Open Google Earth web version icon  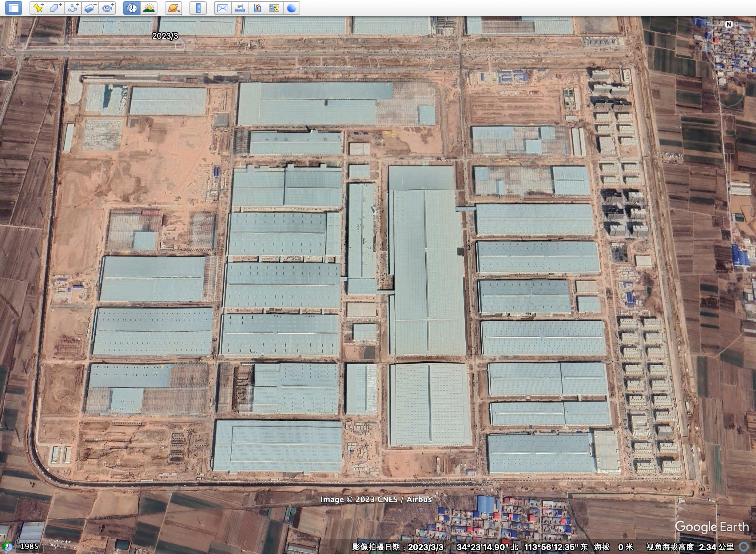[x=292, y=8]
